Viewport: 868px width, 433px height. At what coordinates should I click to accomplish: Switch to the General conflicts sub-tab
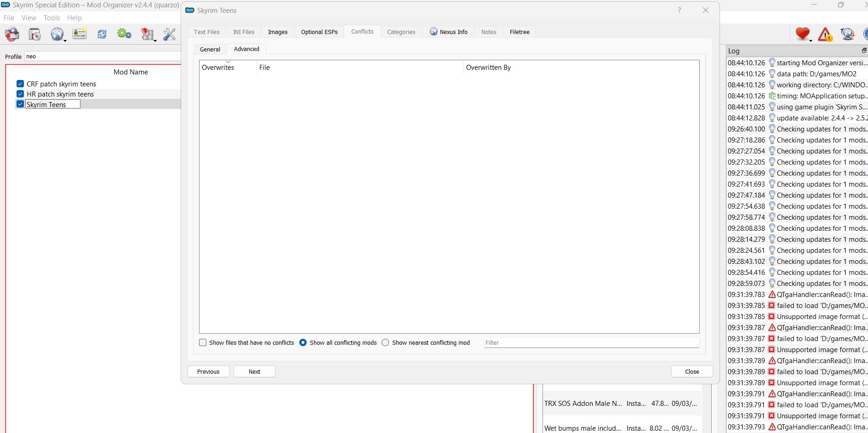point(210,49)
